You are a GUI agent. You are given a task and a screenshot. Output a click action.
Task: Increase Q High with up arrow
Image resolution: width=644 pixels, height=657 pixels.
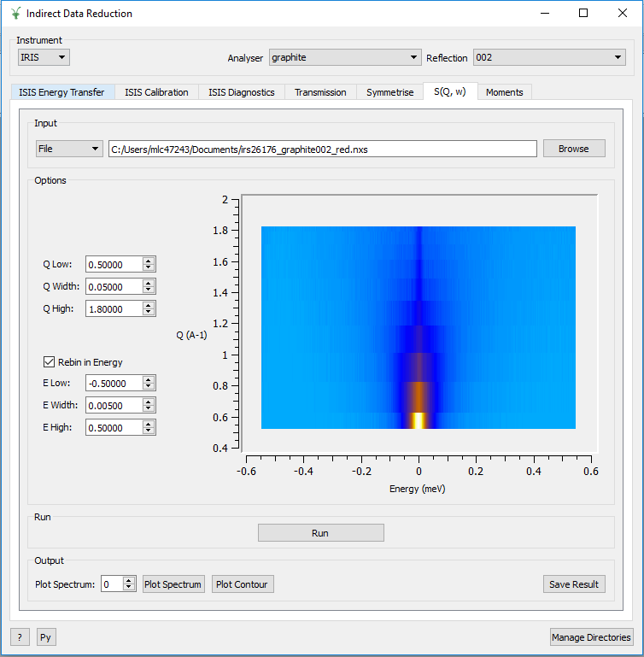tap(149, 305)
